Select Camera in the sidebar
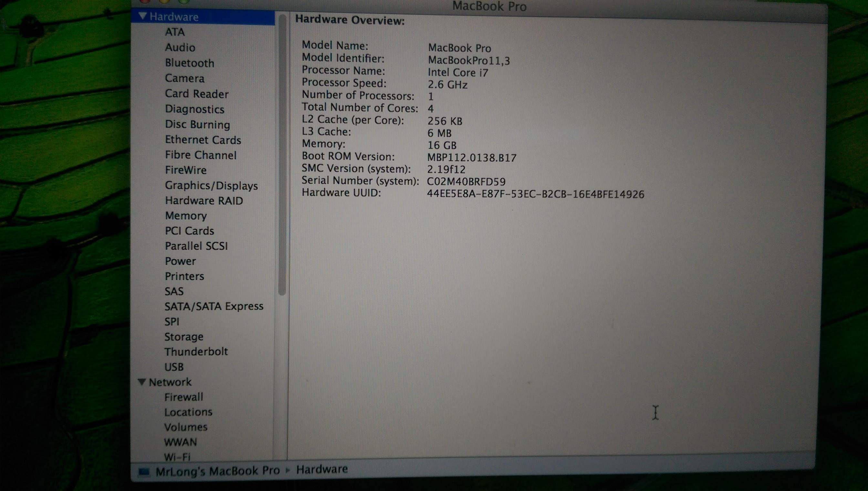This screenshot has height=491, width=868. 184,78
